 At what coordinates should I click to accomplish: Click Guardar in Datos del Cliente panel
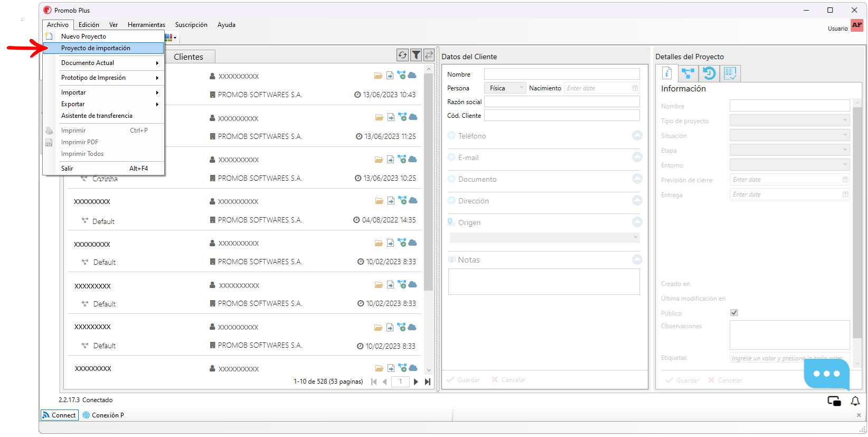pos(463,380)
